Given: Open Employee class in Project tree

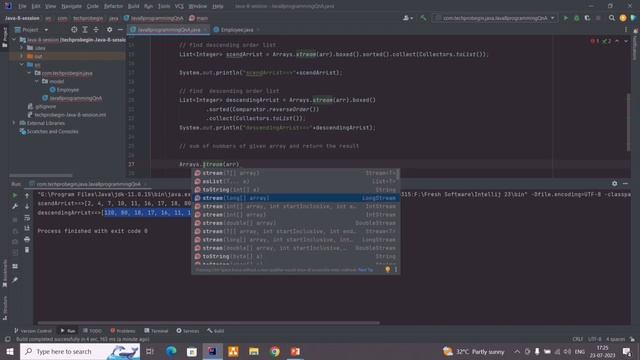Looking at the screenshot, I should click(x=64, y=90).
